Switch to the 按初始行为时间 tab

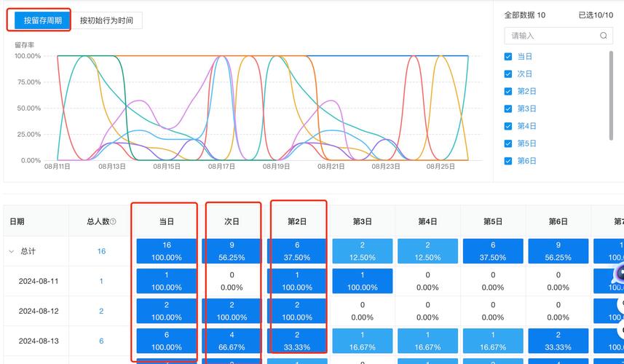coord(106,20)
